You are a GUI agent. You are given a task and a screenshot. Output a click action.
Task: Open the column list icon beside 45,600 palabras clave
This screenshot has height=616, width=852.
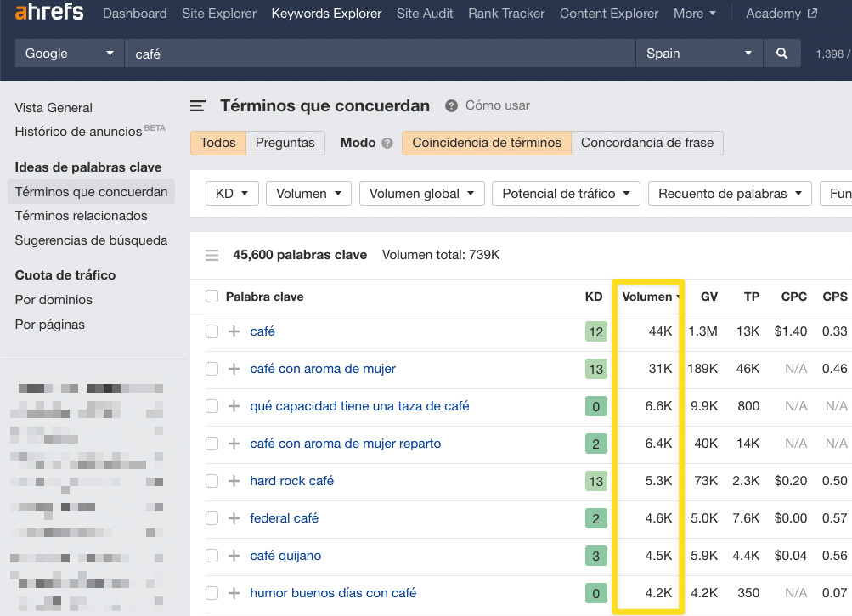coord(212,255)
